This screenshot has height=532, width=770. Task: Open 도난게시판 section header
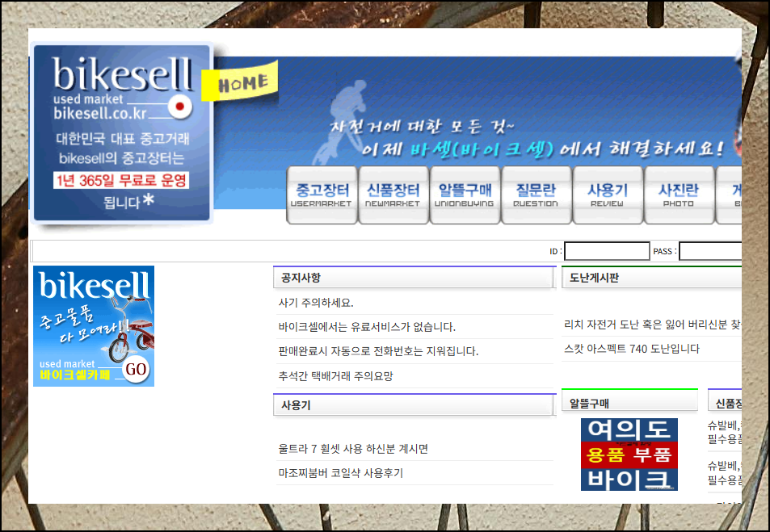(x=651, y=278)
